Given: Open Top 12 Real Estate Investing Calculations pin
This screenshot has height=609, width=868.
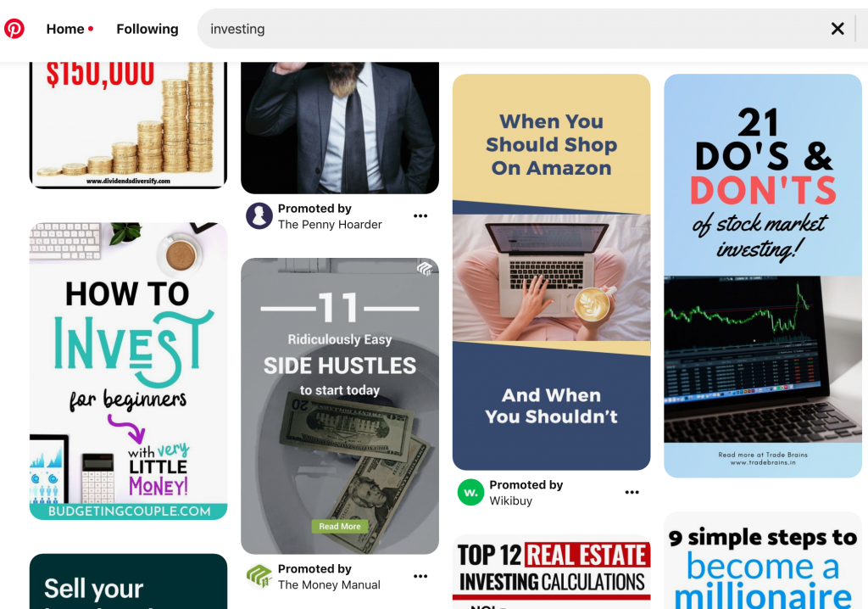Looking at the screenshot, I should [x=551, y=572].
